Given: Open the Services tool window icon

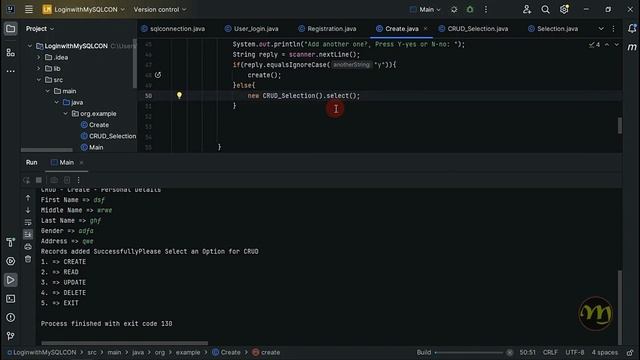Looking at the screenshot, I should [11, 261].
